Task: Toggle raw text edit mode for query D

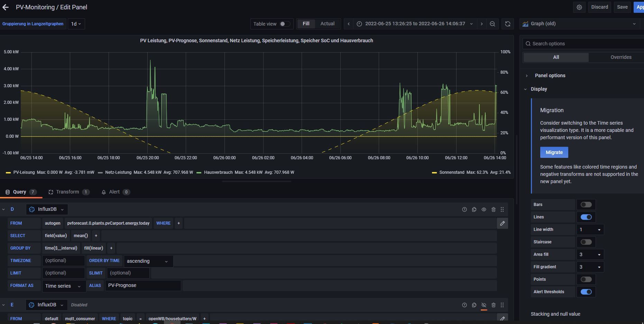Action: (x=503, y=223)
